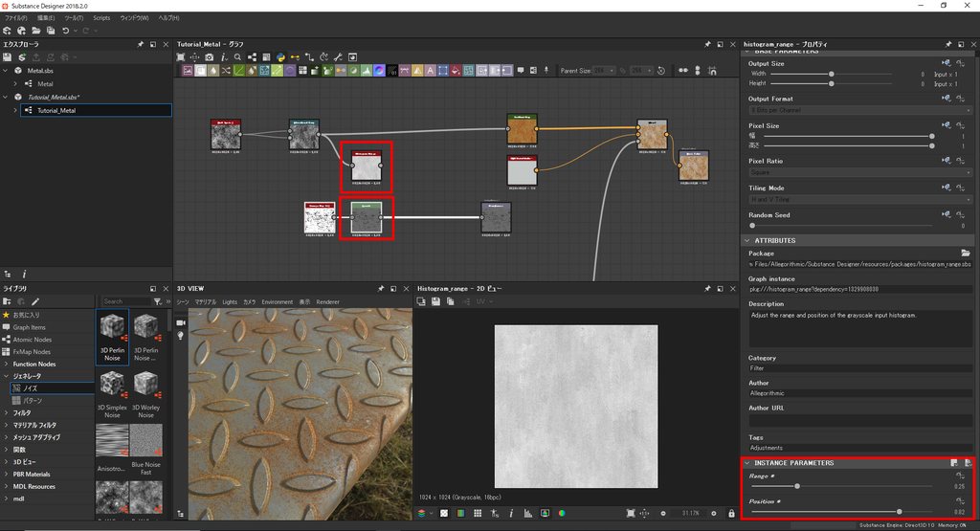Click the light bulb icon in 3D view

tap(181, 337)
